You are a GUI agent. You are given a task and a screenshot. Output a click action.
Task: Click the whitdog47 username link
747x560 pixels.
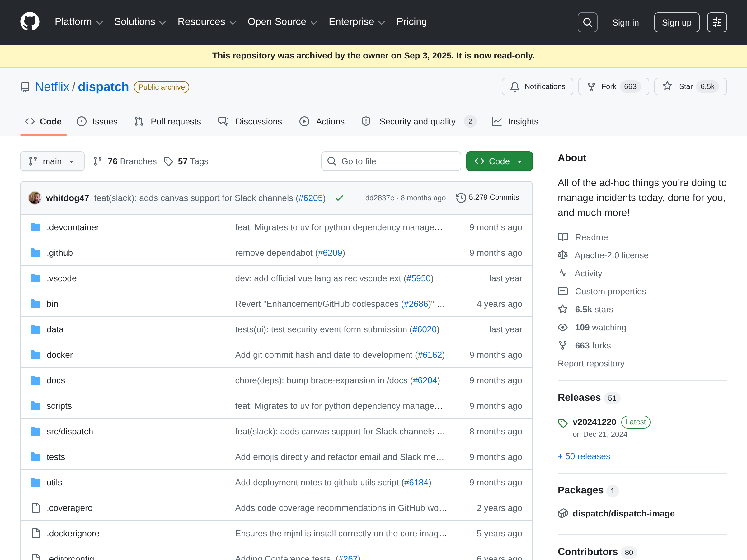tap(68, 198)
